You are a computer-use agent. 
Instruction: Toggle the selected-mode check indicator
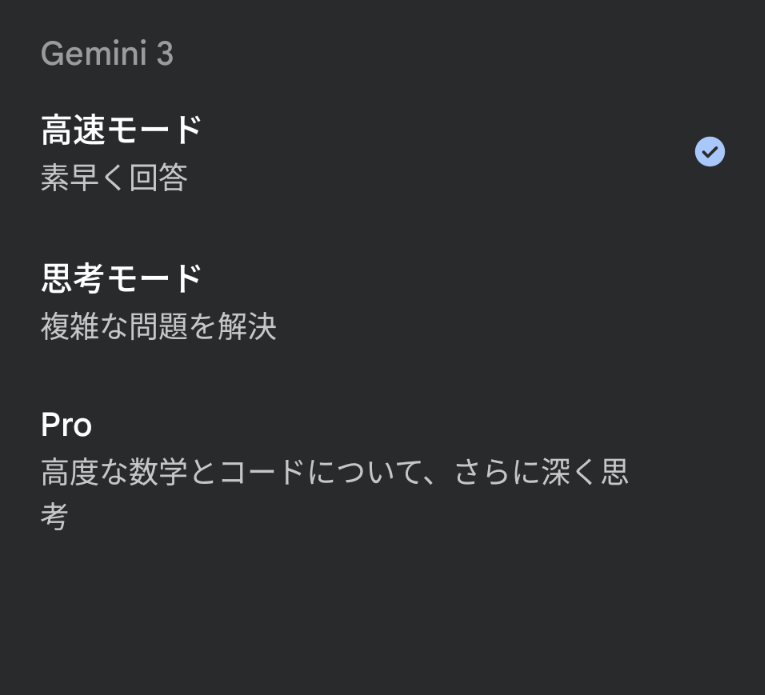709,152
